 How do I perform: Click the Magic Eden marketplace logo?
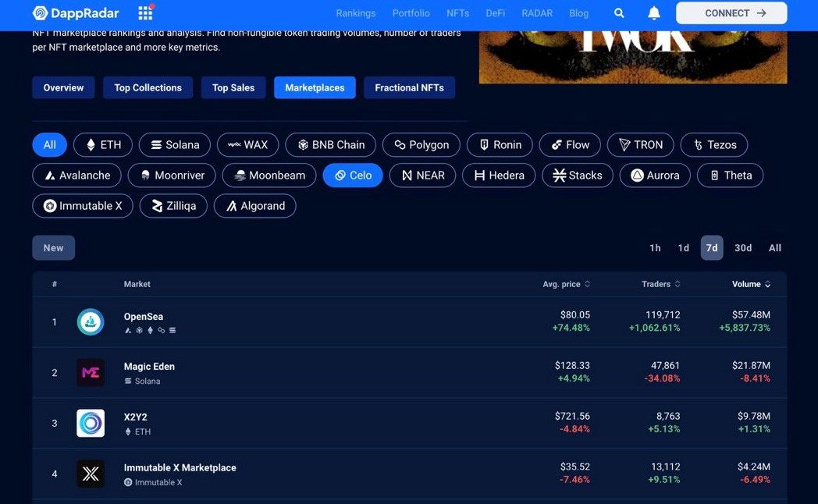[91, 373]
